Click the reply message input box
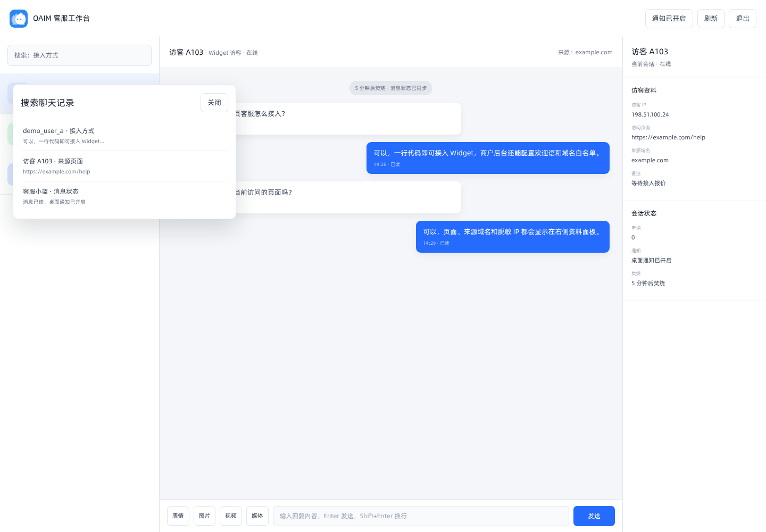The height and width of the screenshot is (532, 766). 421,516
